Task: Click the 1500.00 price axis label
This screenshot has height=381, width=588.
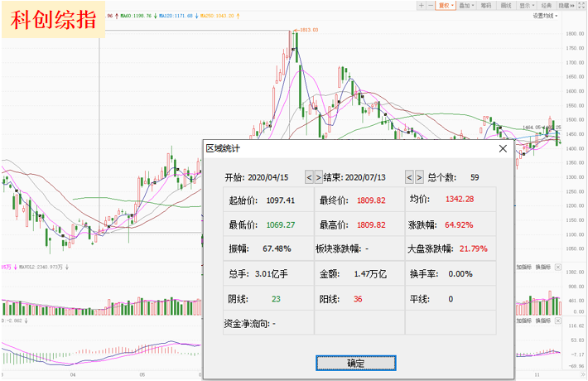Action: coord(575,120)
